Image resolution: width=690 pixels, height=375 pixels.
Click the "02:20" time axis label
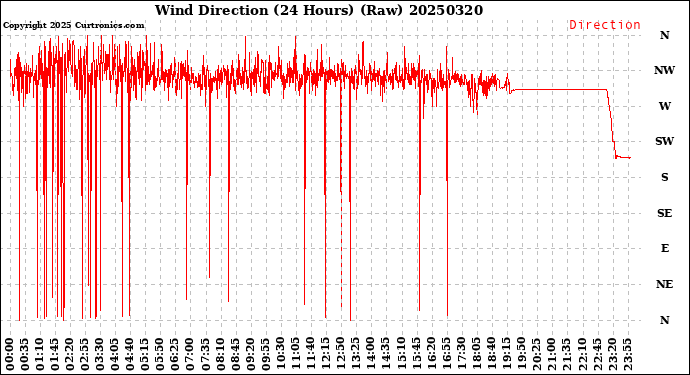pos(70,355)
